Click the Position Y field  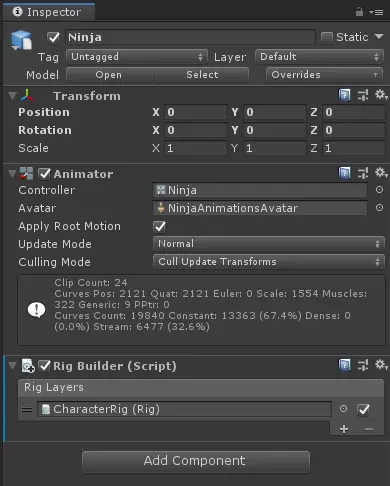275,112
